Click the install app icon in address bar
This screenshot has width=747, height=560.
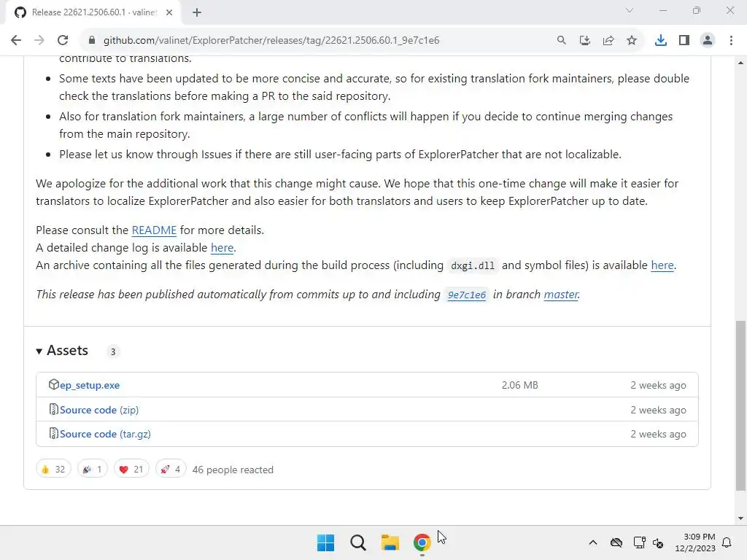584,40
